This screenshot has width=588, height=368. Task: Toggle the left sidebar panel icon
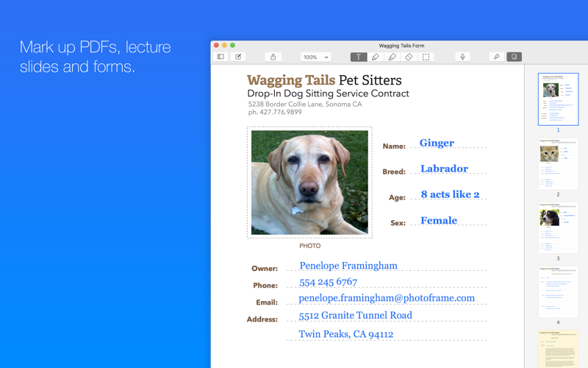pos(220,57)
